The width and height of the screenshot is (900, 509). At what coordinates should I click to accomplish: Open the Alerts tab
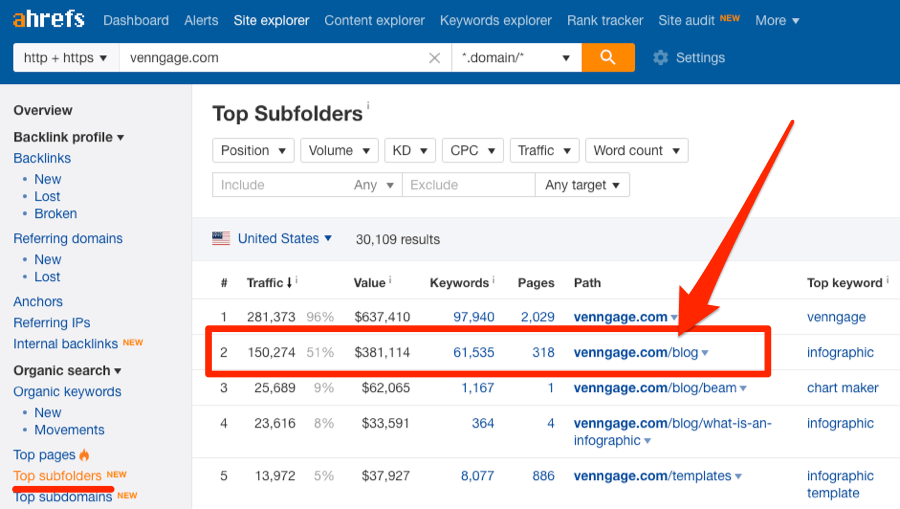tap(201, 21)
